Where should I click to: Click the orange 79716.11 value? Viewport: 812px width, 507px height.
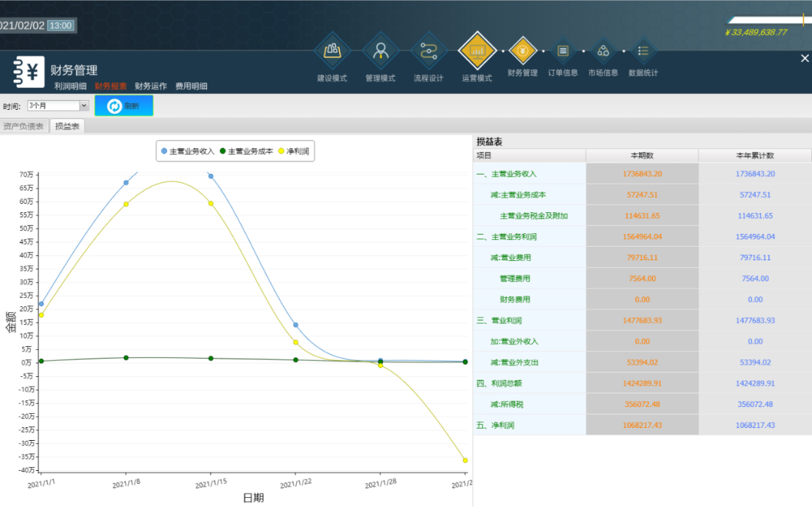(x=642, y=257)
